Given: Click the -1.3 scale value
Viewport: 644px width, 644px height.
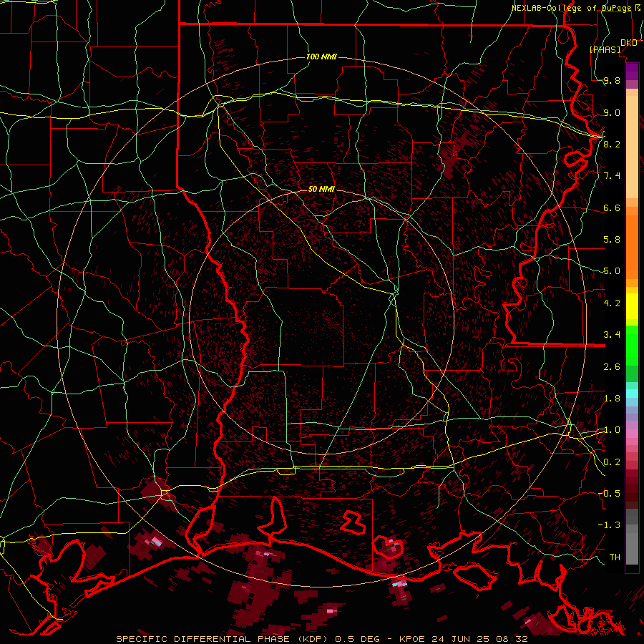Looking at the screenshot, I should point(609,525).
